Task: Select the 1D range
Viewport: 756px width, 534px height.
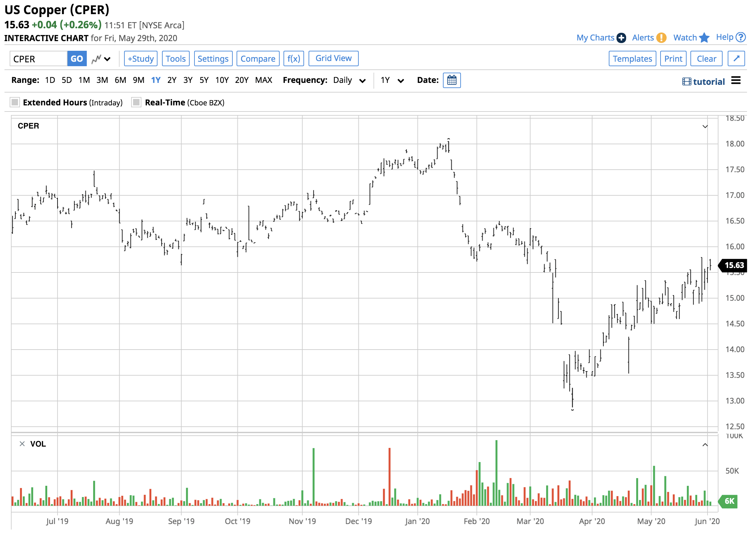Action: pos(50,80)
